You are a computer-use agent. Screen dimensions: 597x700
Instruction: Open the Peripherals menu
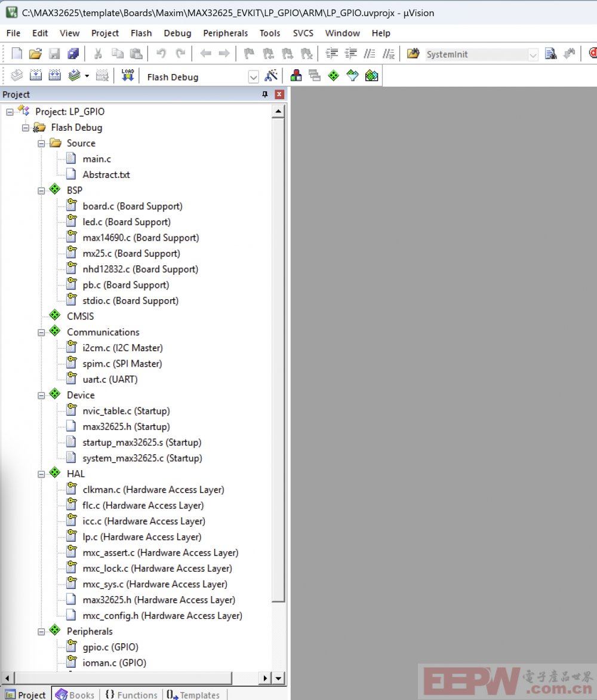pyautogui.click(x=225, y=33)
